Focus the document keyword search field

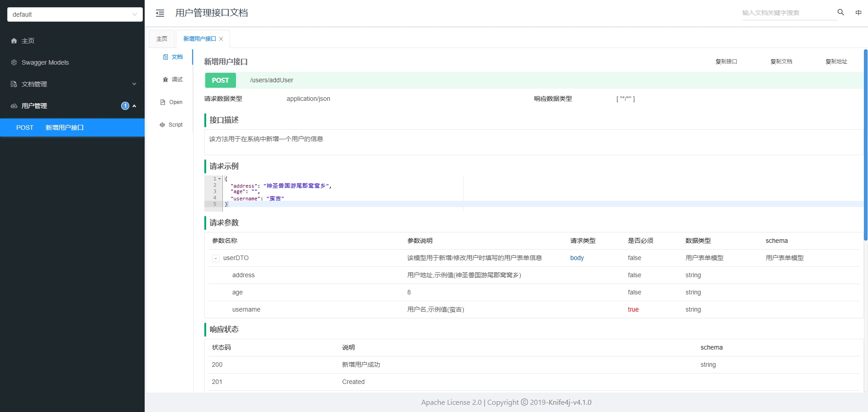tap(789, 13)
